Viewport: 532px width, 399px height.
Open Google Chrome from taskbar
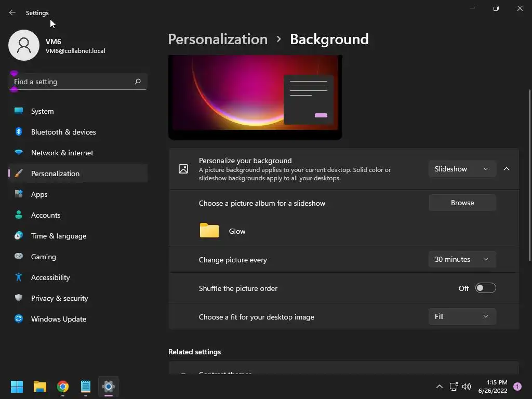tap(63, 387)
